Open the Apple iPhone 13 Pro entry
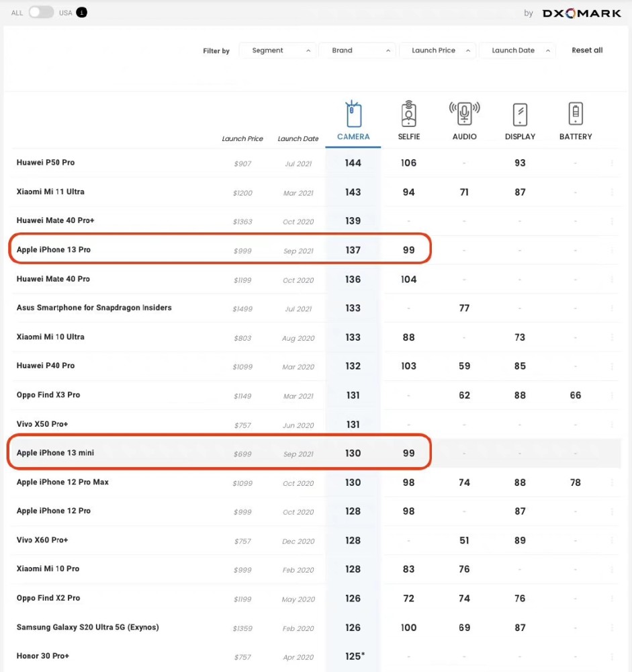This screenshot has width=632, height=672. coord(54,250)
